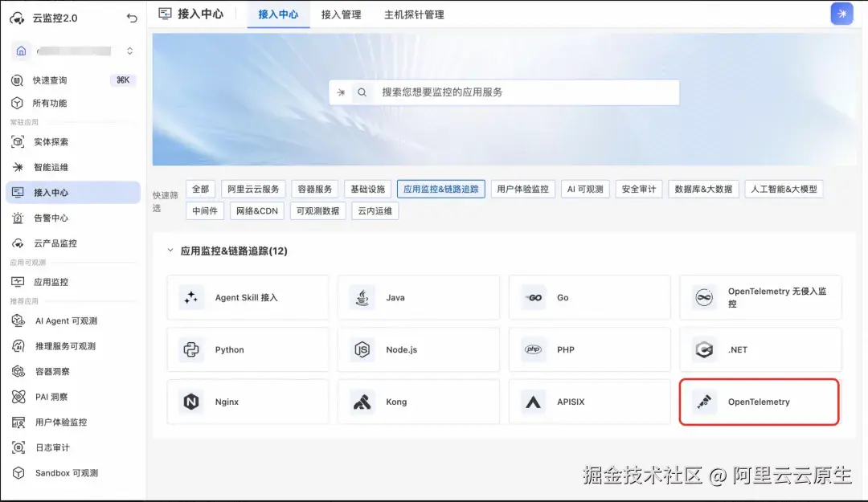Open the Agent Skill 接入 card
The image size is (868, 502).
pos(248,298)
